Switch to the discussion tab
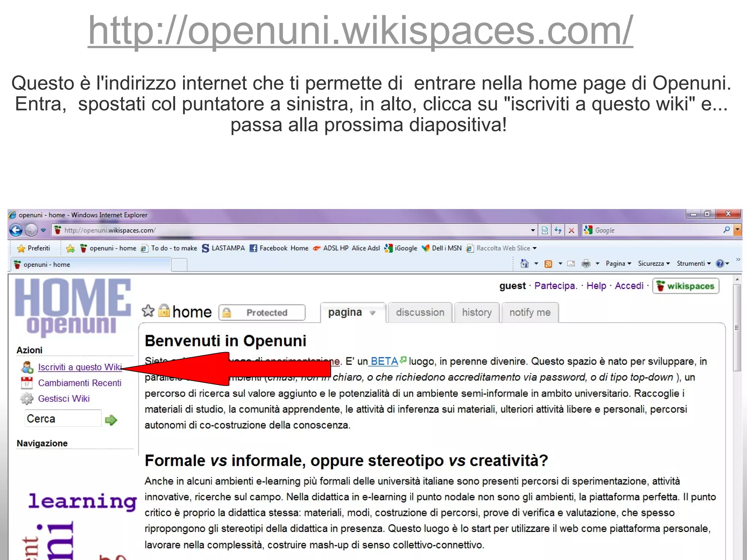 [x=420, y=312]
